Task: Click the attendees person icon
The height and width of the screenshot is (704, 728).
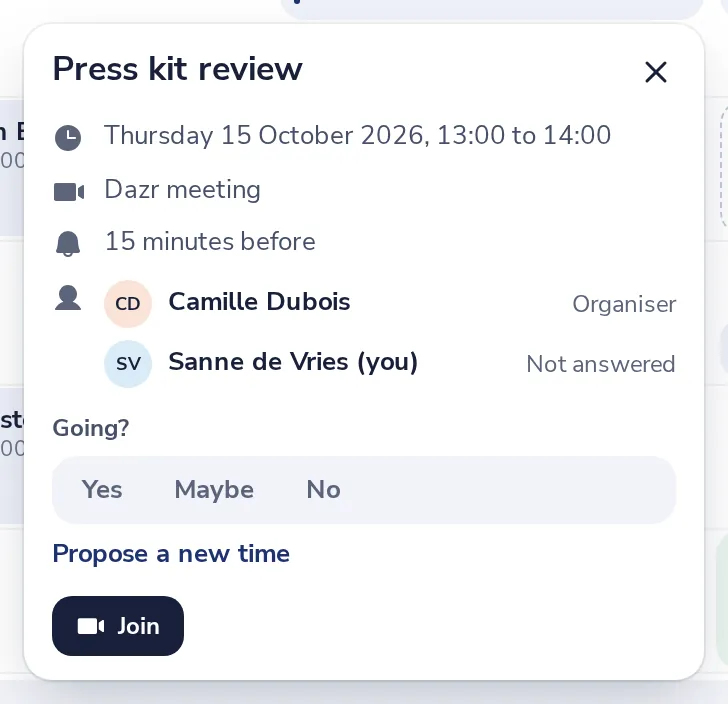Action: point(68,298)
